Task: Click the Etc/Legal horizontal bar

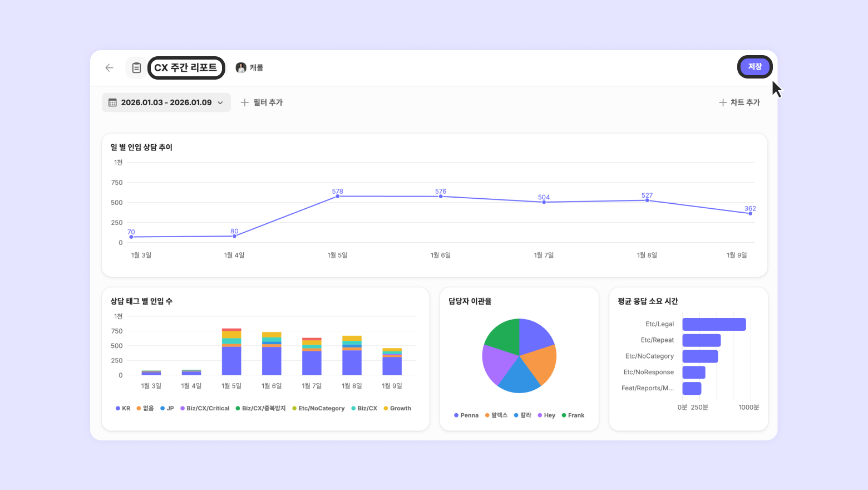Action: click(x=714, y=324)
